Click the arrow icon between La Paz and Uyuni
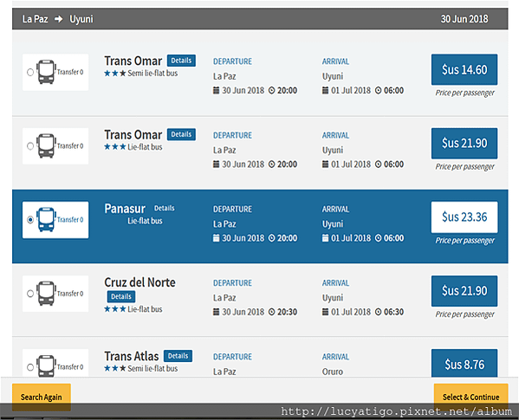 (59, 19)
